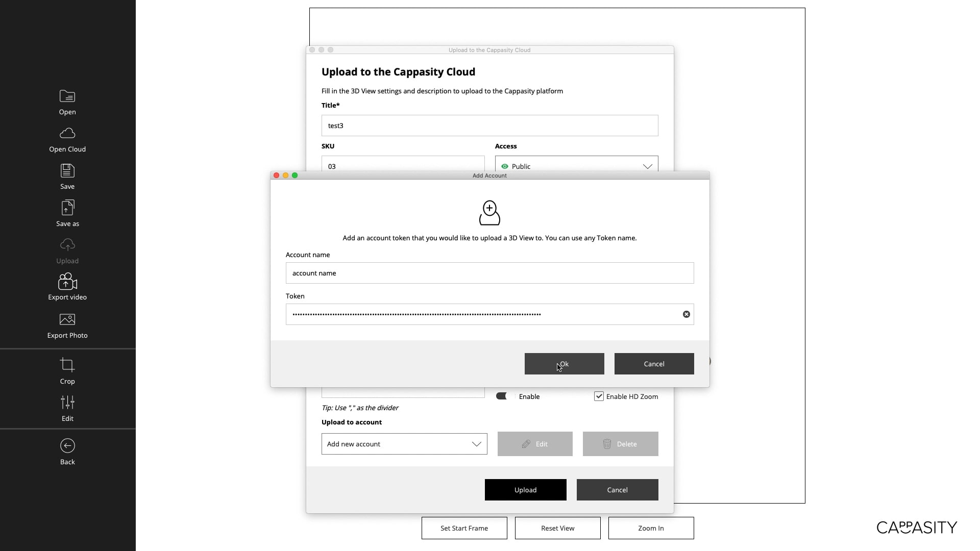Focus the Account name input field

(x=490, y=273)
